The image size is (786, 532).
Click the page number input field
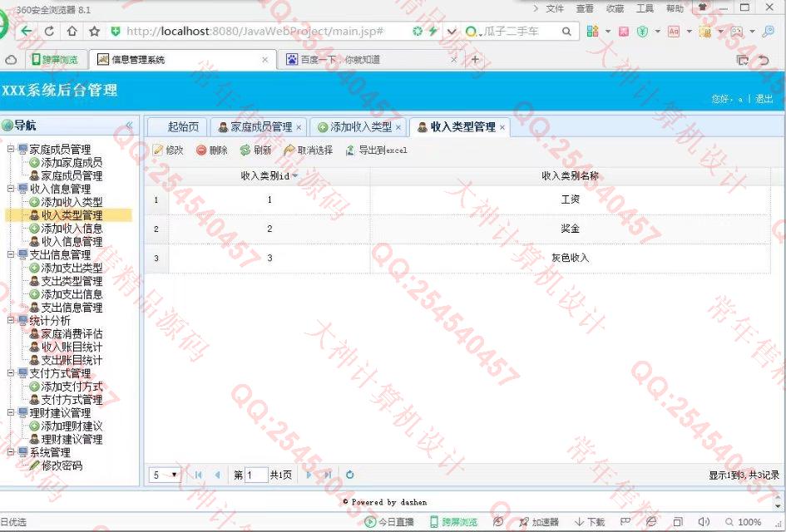[x=255, y=475]
